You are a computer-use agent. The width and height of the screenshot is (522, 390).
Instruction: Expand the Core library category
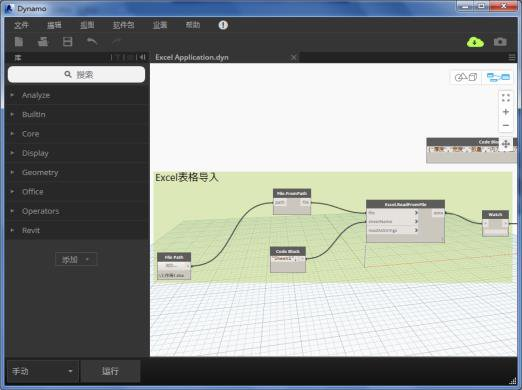tap(77, 134)
